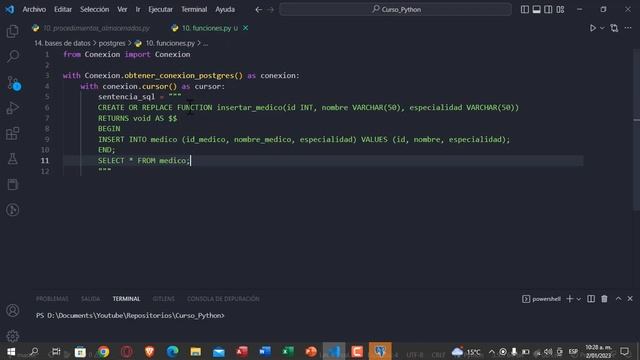Open the Explorer view in activity bar
This screenshot has width=640, height=360.
[13, 31]
